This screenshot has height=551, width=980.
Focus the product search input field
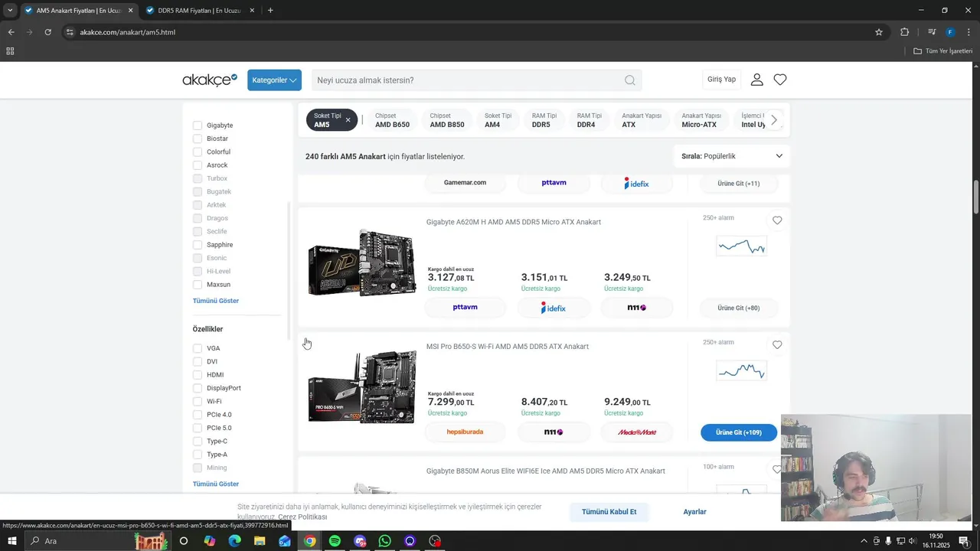467,80
